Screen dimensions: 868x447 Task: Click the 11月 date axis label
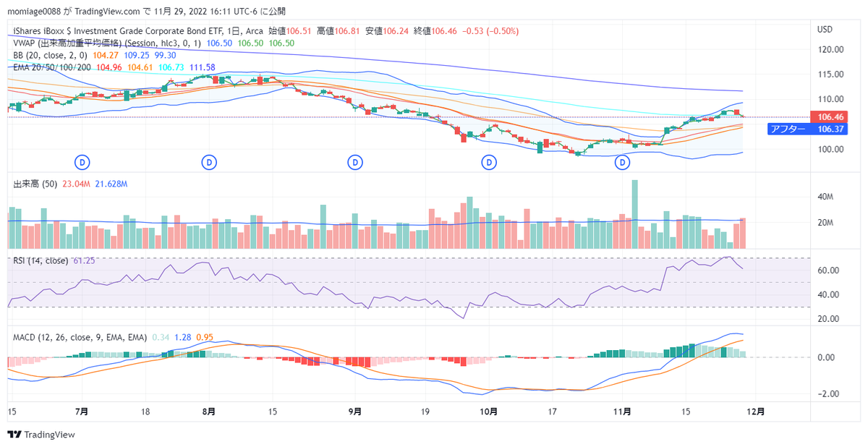(x=623, y=412)
